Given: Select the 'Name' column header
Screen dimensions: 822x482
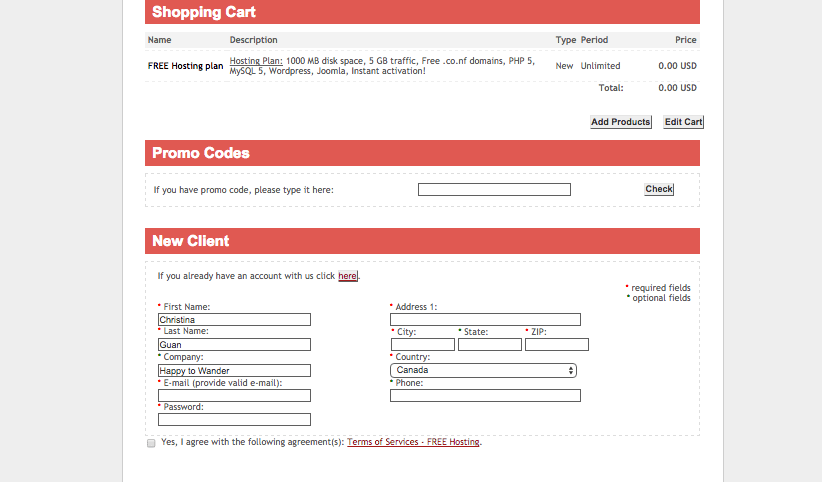Looking at the screenshot, I should (159, 40).
